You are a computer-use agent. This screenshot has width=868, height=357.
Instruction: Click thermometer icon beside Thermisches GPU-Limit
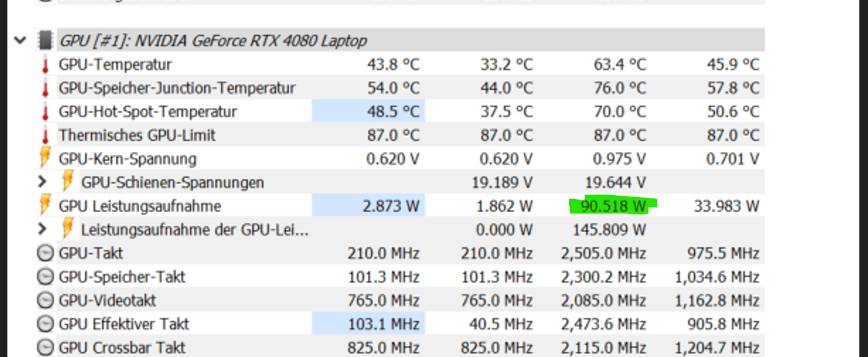(x=45, y=136)
